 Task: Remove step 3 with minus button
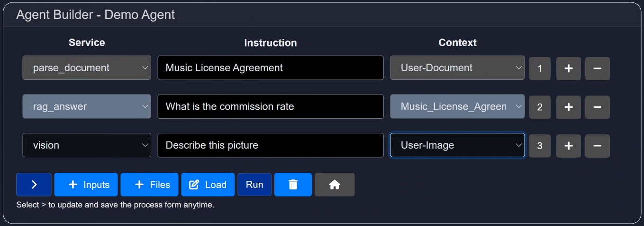coord(597,146)
